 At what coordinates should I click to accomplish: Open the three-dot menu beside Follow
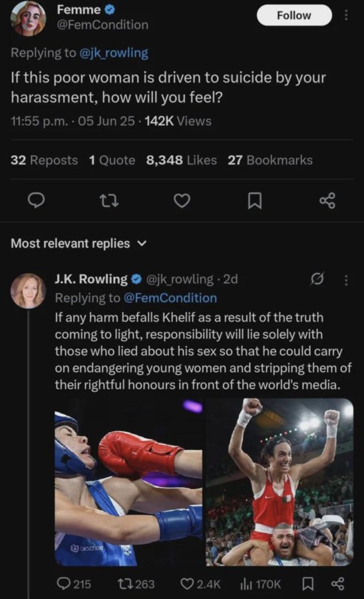click(x=346, y=15)
